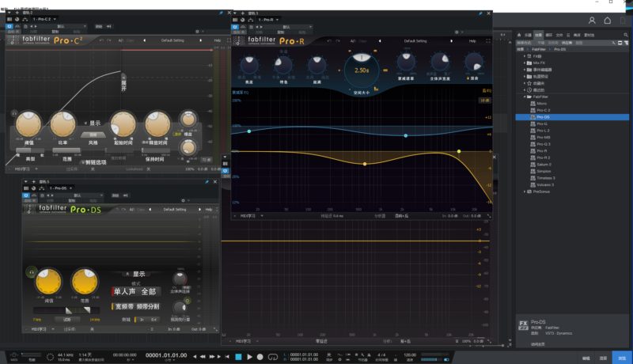Toggle the Pro-C 2 bypass power button
This screenshot has width=633, height=364.
(x=11, y=25)
